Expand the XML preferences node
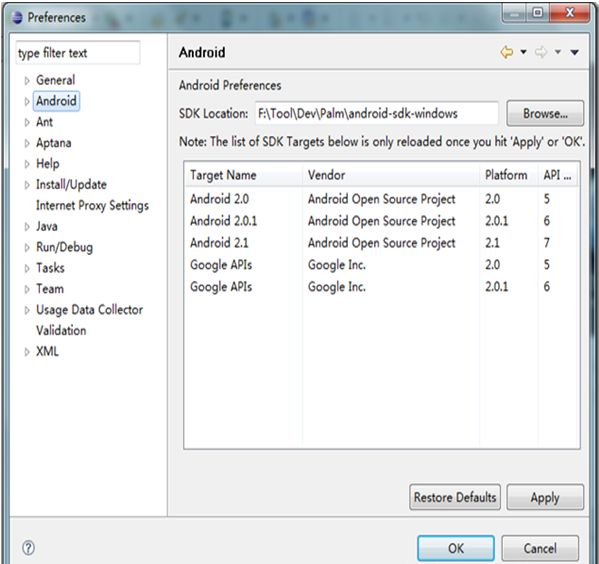This screenshot has width=599, height=564. [x=27, y=352]
